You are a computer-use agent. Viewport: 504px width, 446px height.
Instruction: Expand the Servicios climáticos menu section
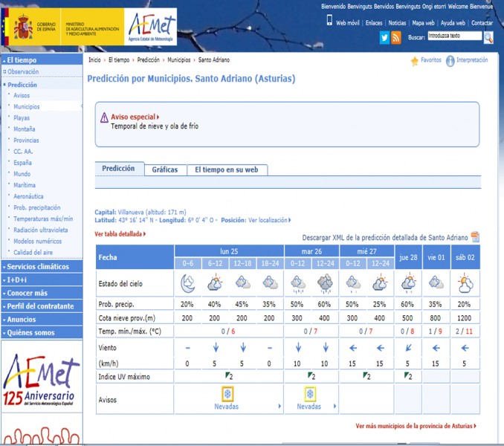coord(42,266)
